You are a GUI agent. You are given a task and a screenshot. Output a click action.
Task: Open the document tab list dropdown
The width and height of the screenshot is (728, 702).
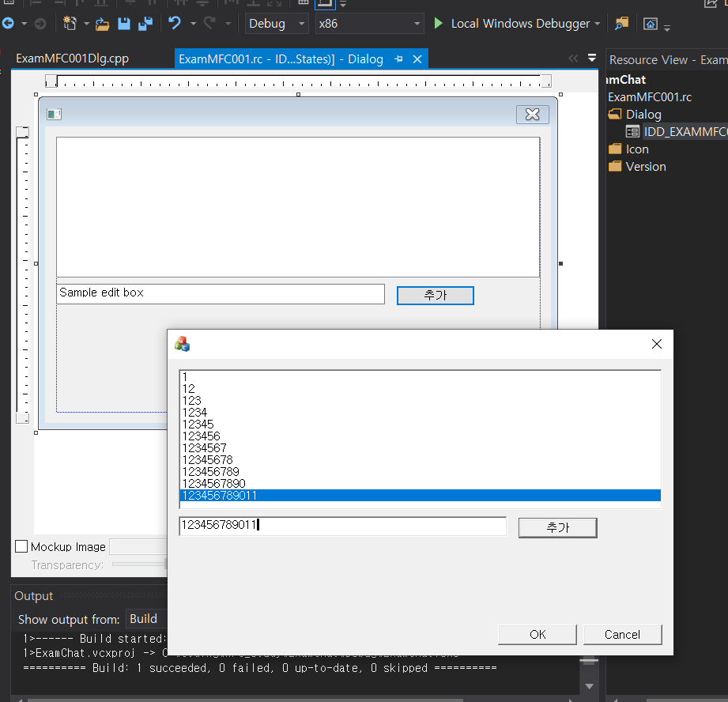click(x=591, y=58)
